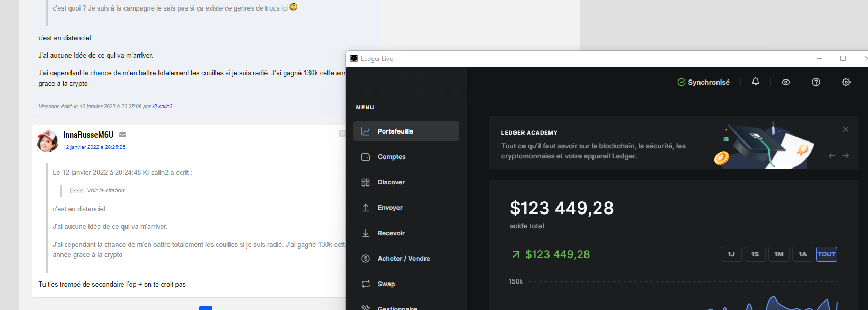Click the Acheter / Vendre dollar icon

pos(366,259)
